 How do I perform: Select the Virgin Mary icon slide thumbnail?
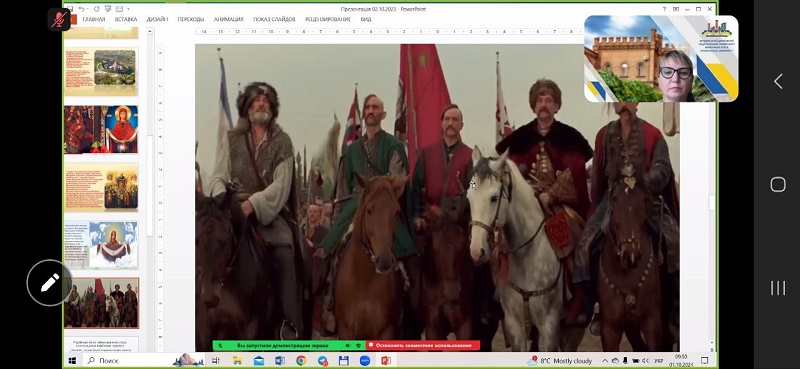coord(101,129)
